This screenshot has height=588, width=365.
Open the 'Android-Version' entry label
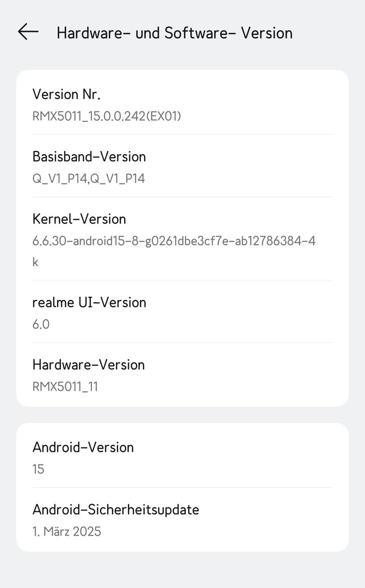tap(83, 448)
